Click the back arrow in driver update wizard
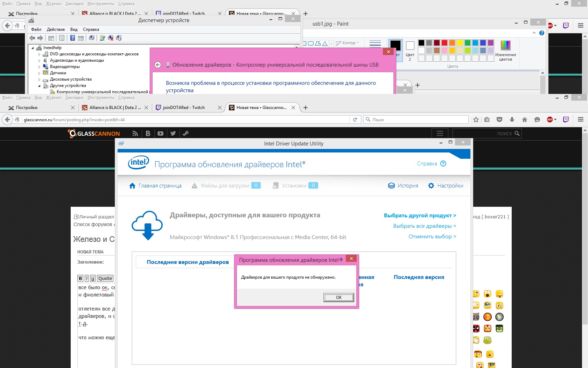The width and height of the screenshot is (588, 368). [x=158, y=65]
